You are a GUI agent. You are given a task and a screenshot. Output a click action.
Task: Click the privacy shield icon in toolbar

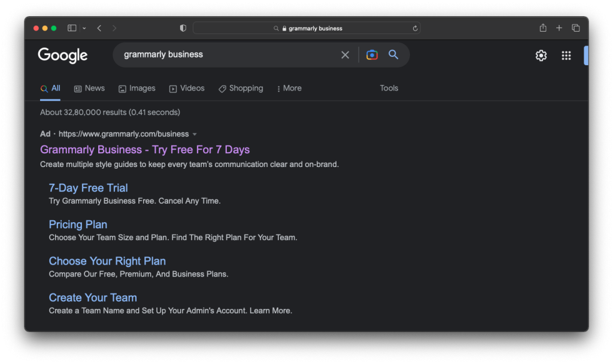[x=183, y=28]
